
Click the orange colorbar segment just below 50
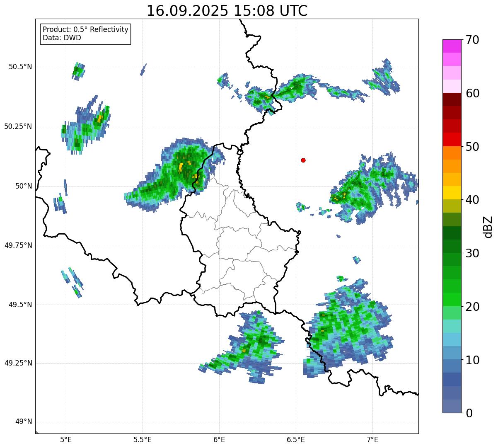452,153
